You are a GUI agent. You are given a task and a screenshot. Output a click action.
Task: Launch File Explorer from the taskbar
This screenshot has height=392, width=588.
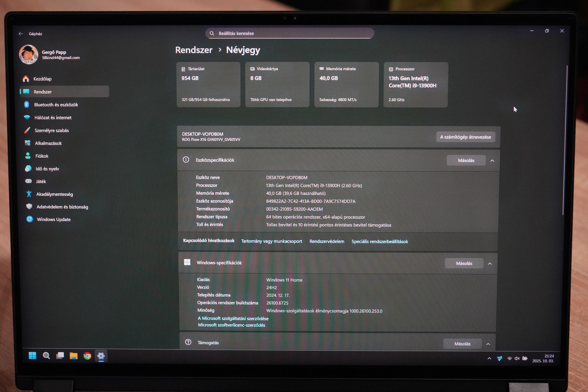pos(74,356)
